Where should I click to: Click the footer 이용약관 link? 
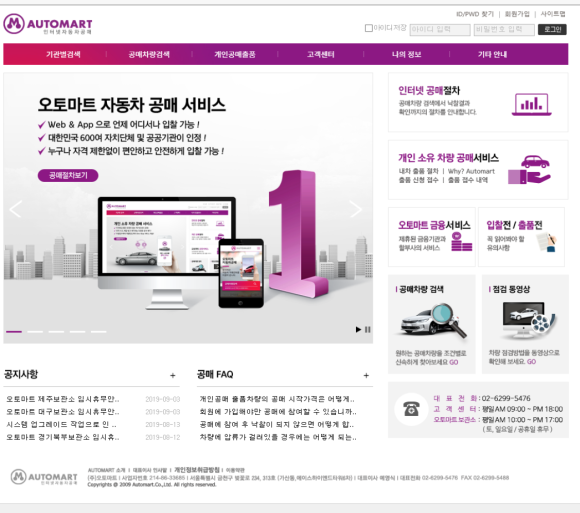pos(235,470)
